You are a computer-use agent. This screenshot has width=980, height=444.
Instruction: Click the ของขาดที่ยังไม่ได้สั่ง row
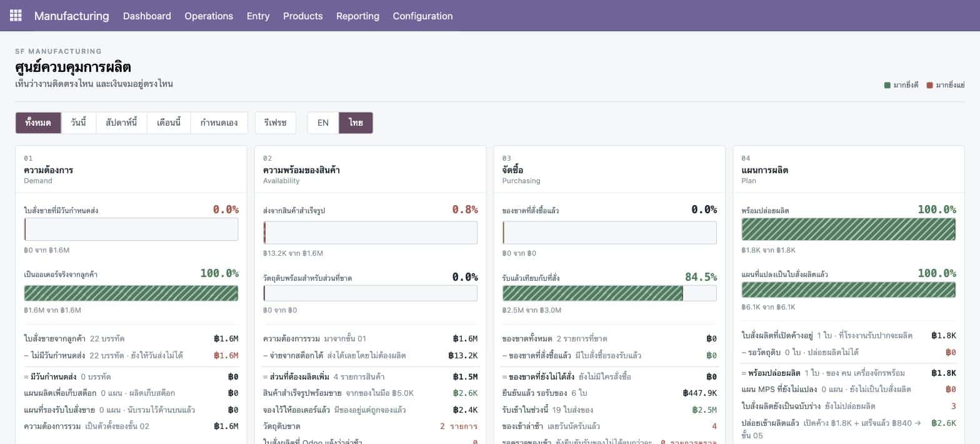point(609,377)
